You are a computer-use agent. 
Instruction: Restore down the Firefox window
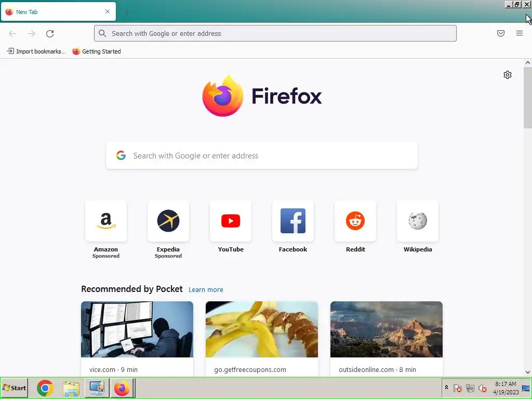tap(517, 4)
